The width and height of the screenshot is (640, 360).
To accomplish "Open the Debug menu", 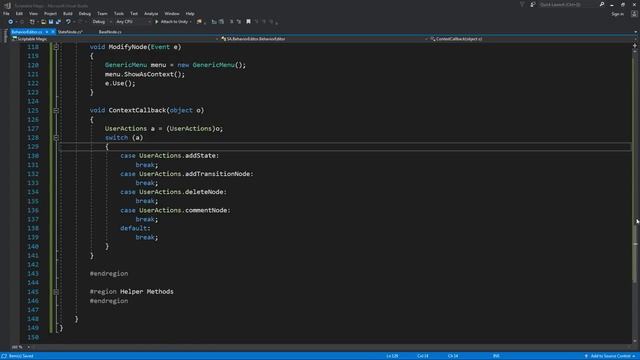I will click(84, 13).
